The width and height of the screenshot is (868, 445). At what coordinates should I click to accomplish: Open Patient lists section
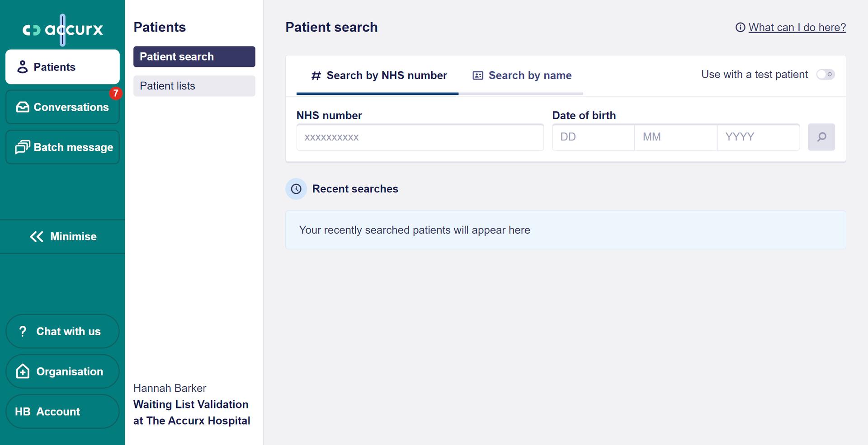[x=194, y=86]
